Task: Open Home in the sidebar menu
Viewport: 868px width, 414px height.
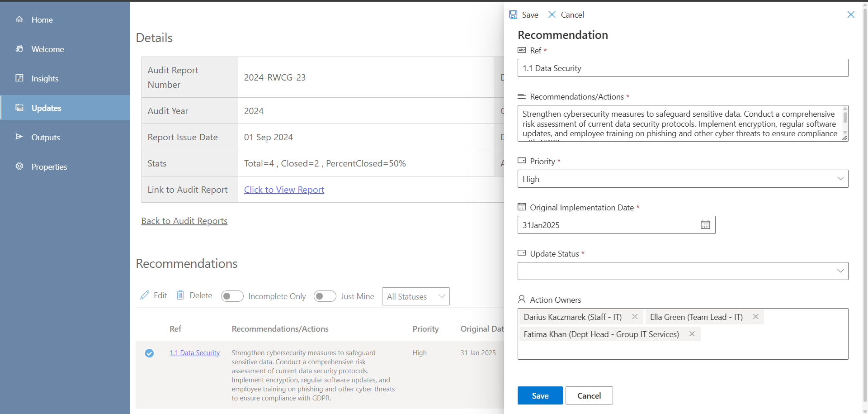Action: (x=65, y=19)
